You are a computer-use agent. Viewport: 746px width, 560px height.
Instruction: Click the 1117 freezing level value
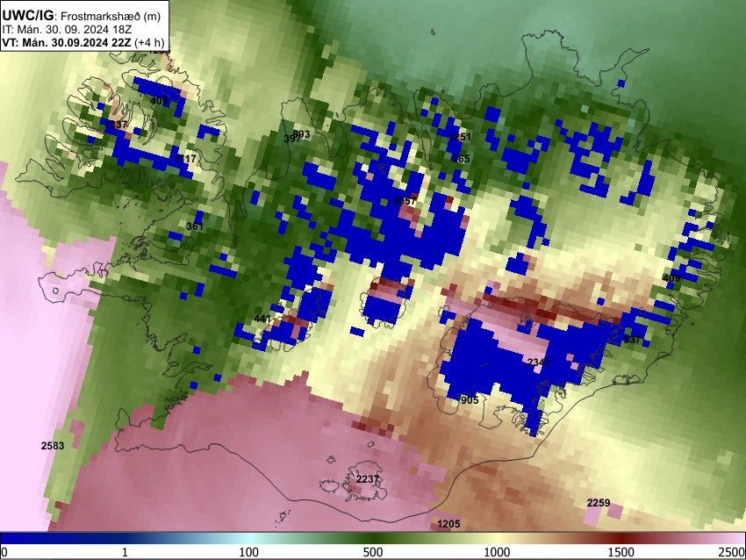click(185, 159)
